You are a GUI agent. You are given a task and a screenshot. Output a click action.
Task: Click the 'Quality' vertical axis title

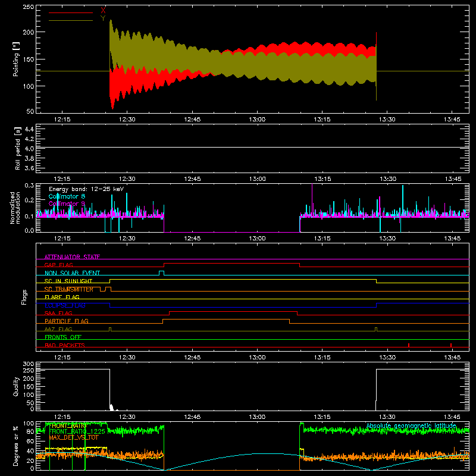(x=16, y=386)
